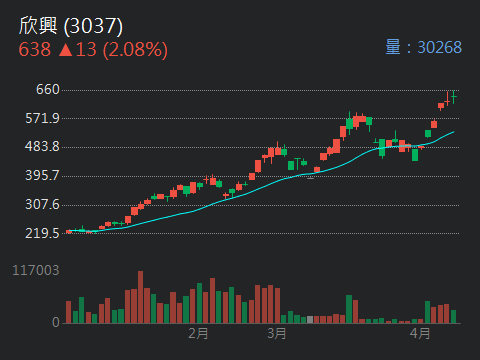Click the stock name 欣興 (3037)
480x360 pixels.
point(71,26)
